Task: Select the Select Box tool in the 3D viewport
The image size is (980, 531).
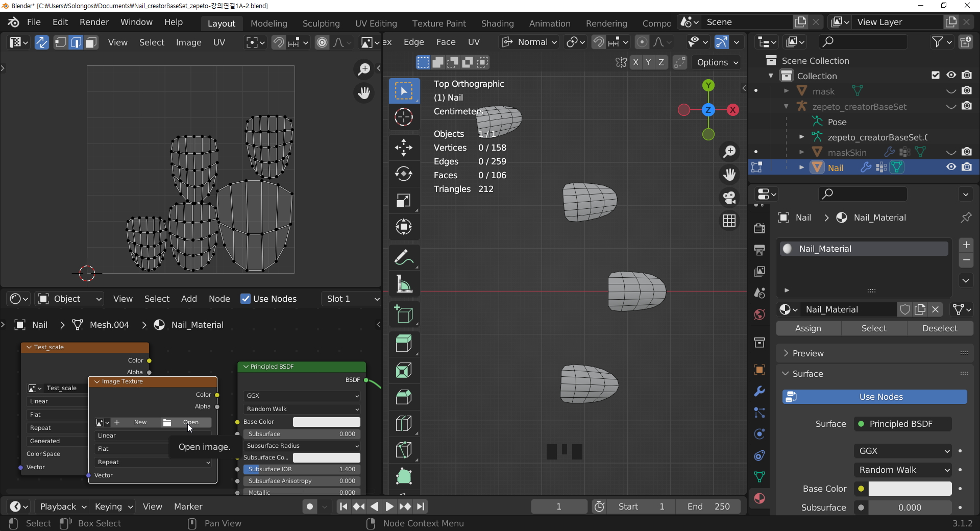Action: (x=404, y=91)
